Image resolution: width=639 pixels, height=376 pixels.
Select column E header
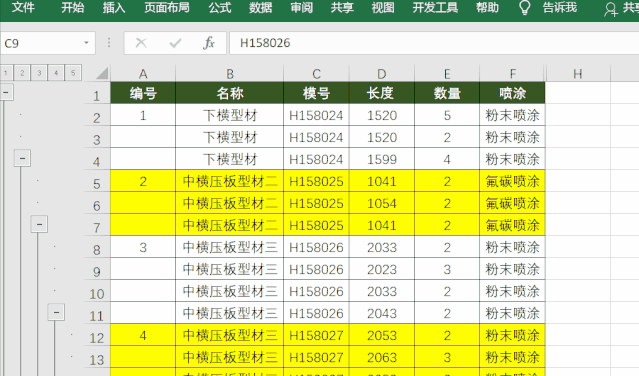(447, 74)
